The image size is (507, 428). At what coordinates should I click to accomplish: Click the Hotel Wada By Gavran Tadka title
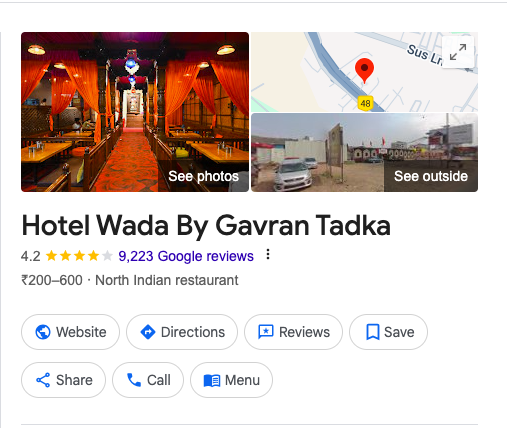[206, 226]
